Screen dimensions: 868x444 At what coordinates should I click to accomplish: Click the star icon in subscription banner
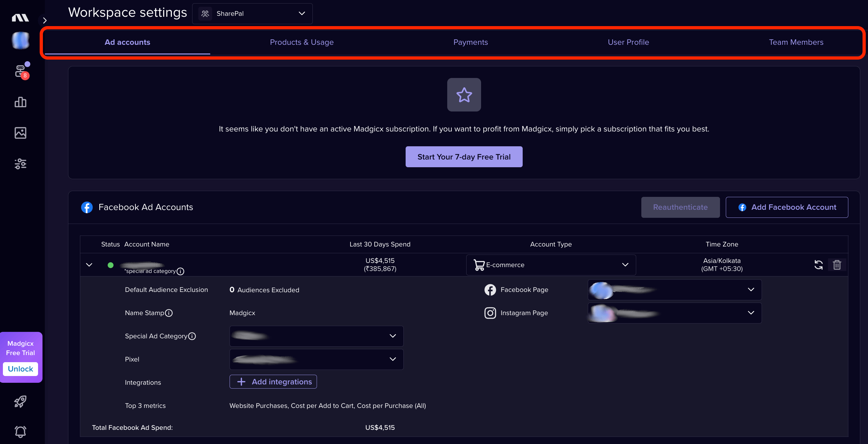click(x=464, y=95)
